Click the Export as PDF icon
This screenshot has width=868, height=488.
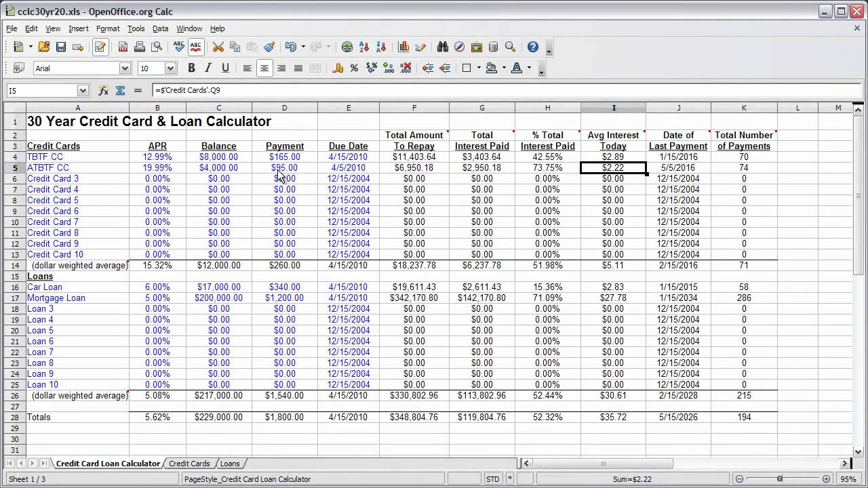tap(123, 47)
